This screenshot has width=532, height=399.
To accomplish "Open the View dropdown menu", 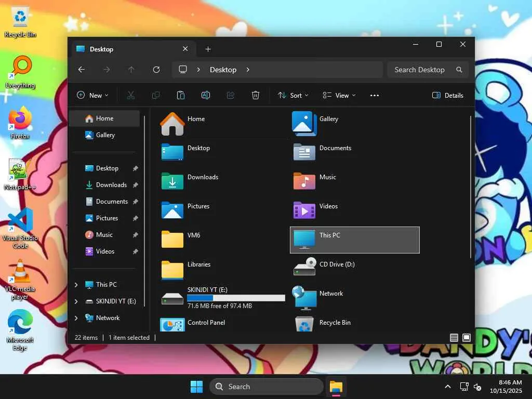I will tap(339, 96).
